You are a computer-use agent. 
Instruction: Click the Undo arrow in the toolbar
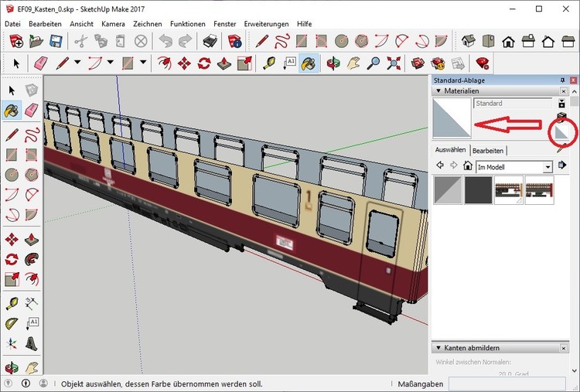(165, 41)
